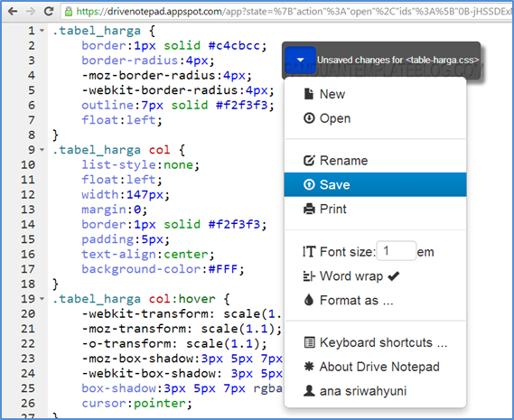Image resolution: width=514 pixels, height=420 pixels.
Task: Click the Rename pencil icon
Action: click(x=309, y=161)
